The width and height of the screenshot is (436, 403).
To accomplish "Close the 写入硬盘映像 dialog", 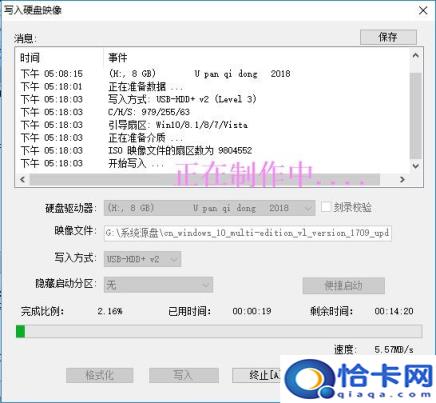I will click(423, 10).
